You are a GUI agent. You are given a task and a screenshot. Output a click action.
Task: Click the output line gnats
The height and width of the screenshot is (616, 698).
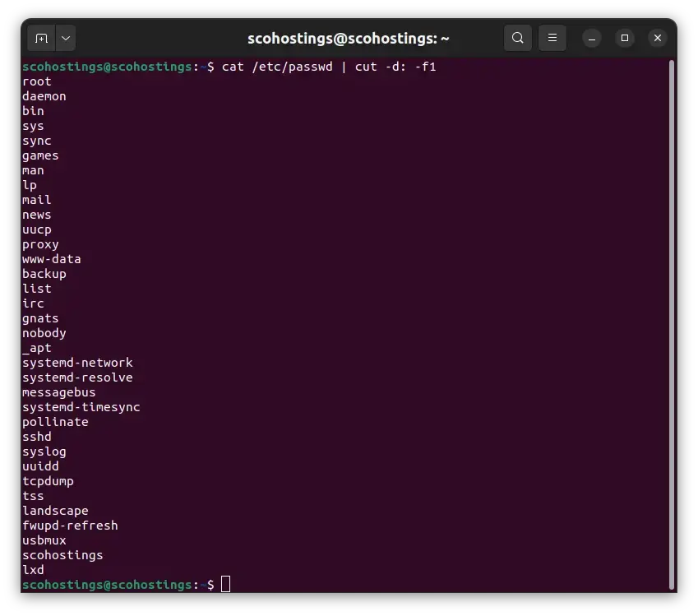(x=40, y=318)
